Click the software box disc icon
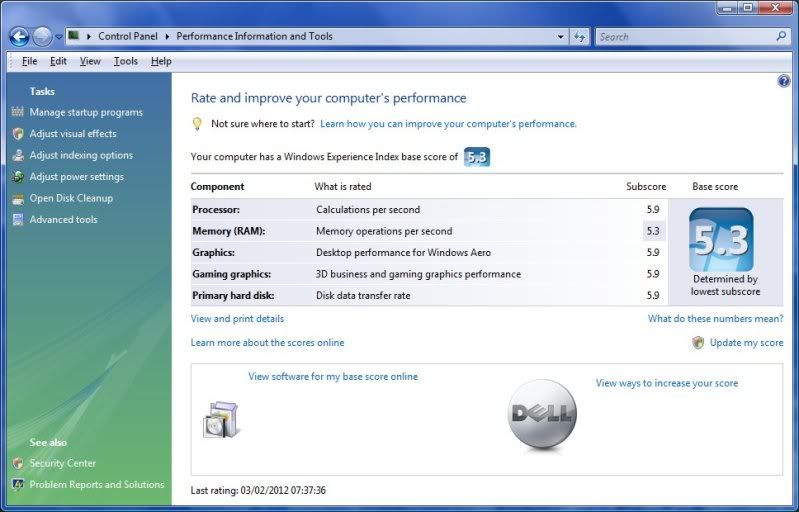 tap(221, 420)
